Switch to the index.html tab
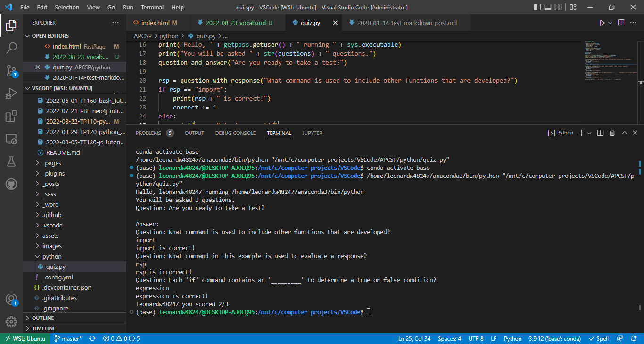Viewport: 644px width, 344px height. pyautogui.click(x=158, y=23)
